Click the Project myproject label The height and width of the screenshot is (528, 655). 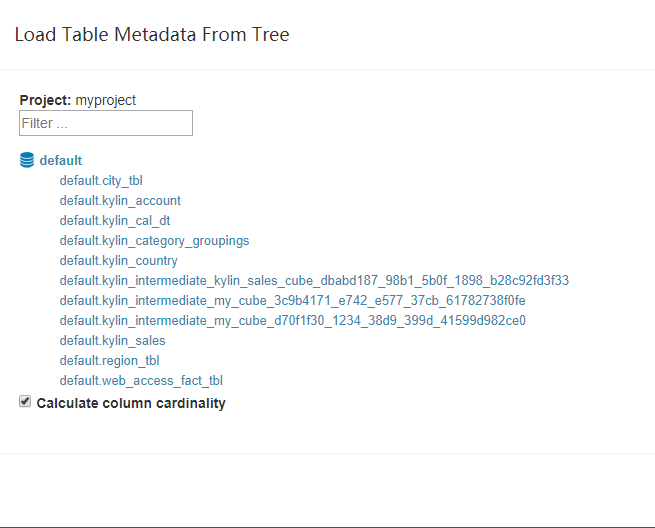pyautogui.click(x=78, y=100)
